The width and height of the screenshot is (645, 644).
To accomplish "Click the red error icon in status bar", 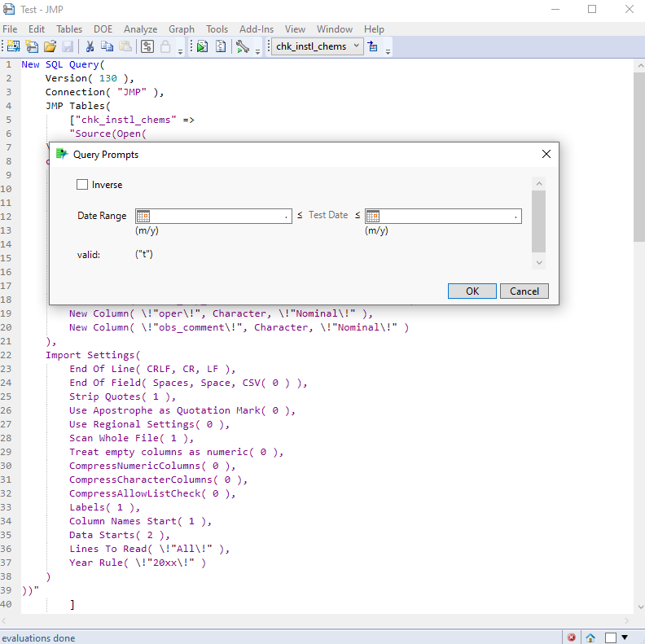I will coord(572,637).
